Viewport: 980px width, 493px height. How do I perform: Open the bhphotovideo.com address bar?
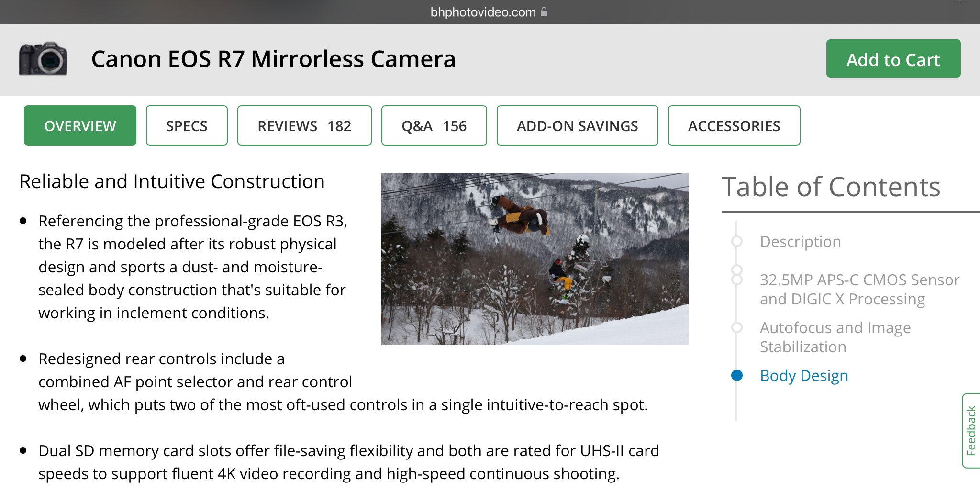pos(483,12)
